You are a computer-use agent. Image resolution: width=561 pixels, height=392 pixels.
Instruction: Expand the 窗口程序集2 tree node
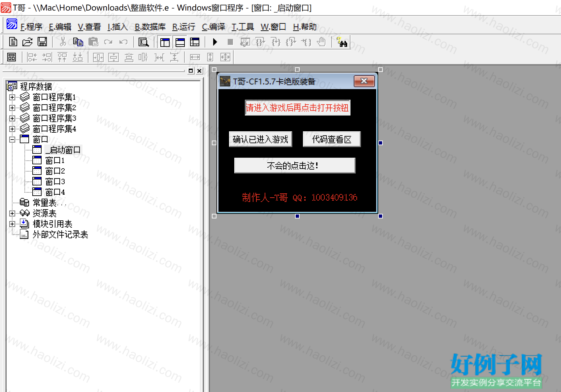click(x=12, y=108)
